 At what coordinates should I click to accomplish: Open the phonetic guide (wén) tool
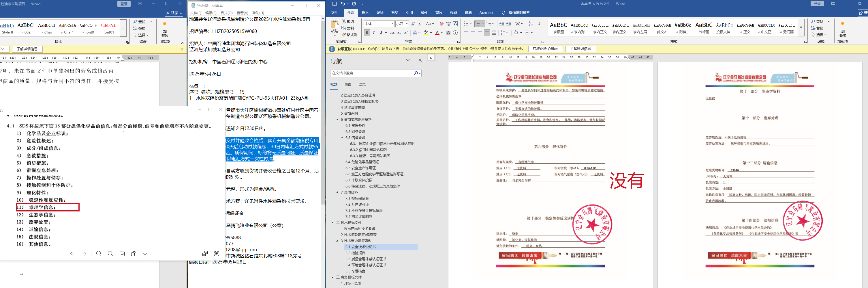coord(448,24)
